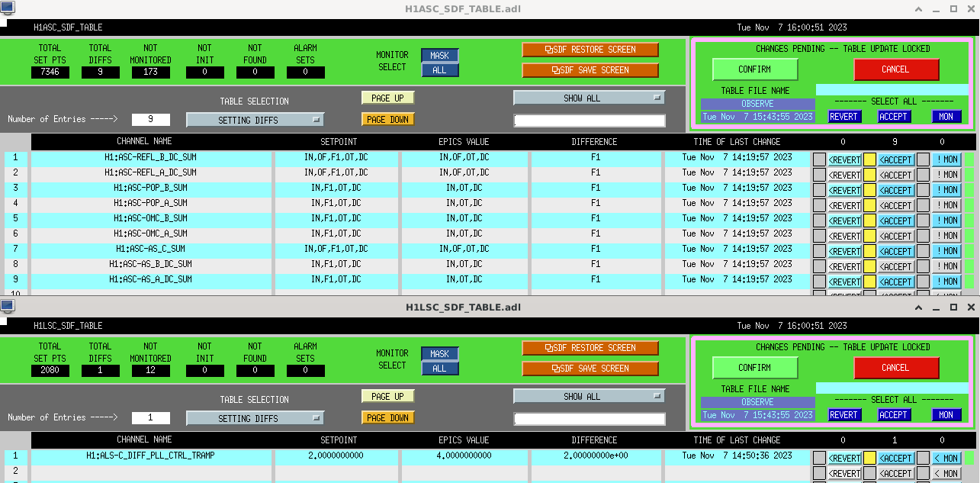980x483 pixels.
Task: Click ACCEPT for H1:ASC-OMC_B_SUM row
Action: click(895, 221)
